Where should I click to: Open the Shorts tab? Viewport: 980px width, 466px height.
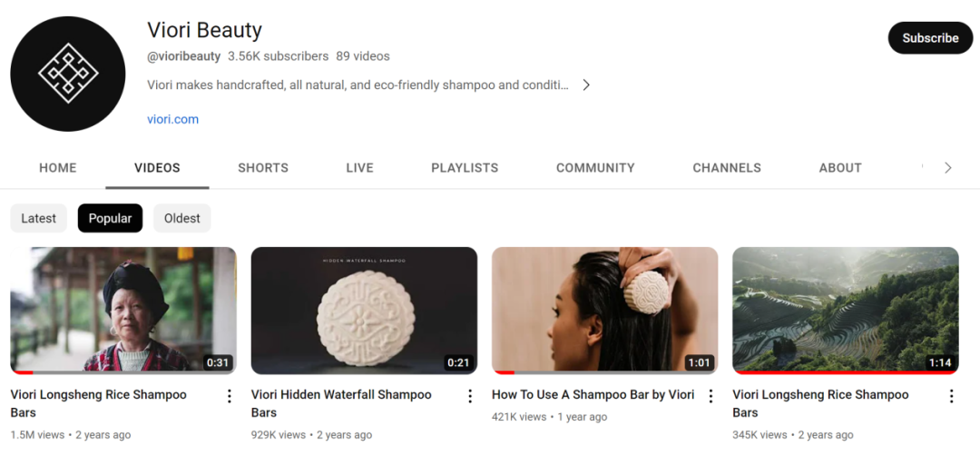[x=263, y=168]
